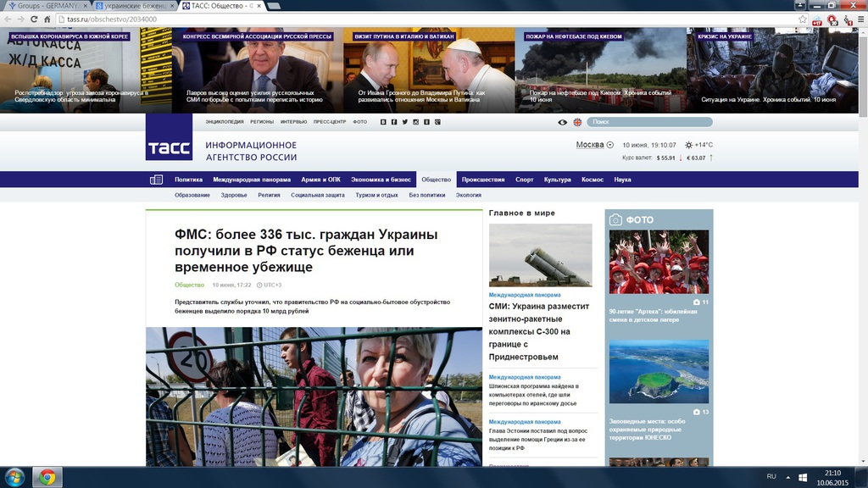Click the camera icon beside ФОТО heading
The width and height of the screenshot is (868, 488).
click(615, 219)
